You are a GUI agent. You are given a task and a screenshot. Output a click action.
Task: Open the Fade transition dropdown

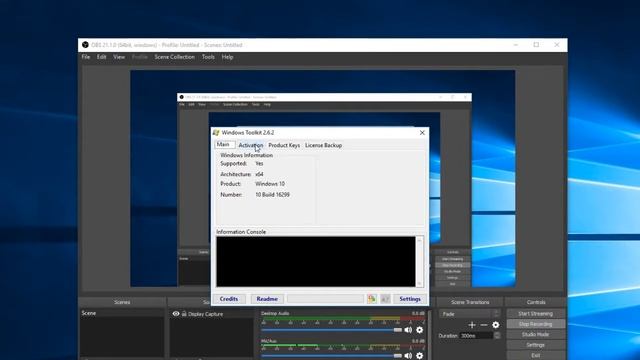pos(470,314)
